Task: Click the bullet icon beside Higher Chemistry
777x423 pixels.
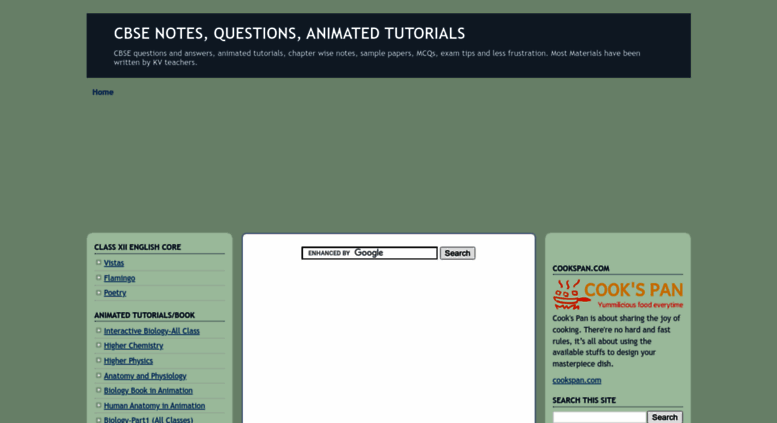Action: pos(98,345)
